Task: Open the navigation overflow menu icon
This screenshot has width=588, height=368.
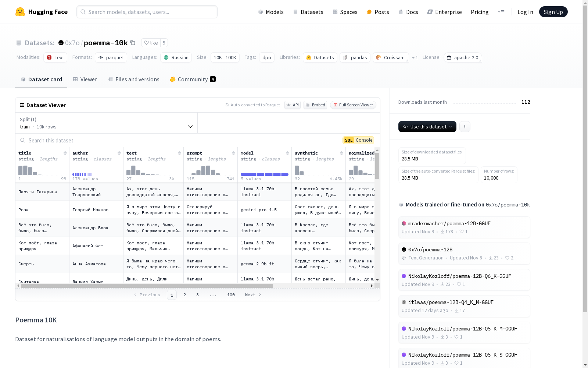Action: (501, 12)
